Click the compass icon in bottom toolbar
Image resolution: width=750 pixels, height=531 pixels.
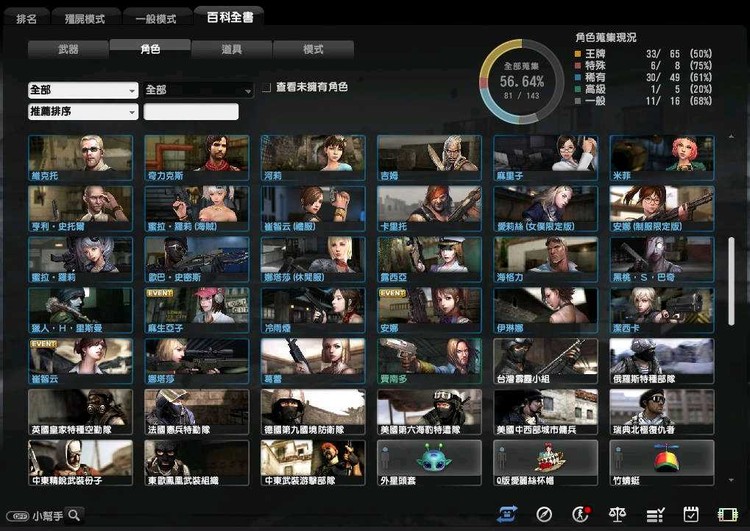click(543, 514)
